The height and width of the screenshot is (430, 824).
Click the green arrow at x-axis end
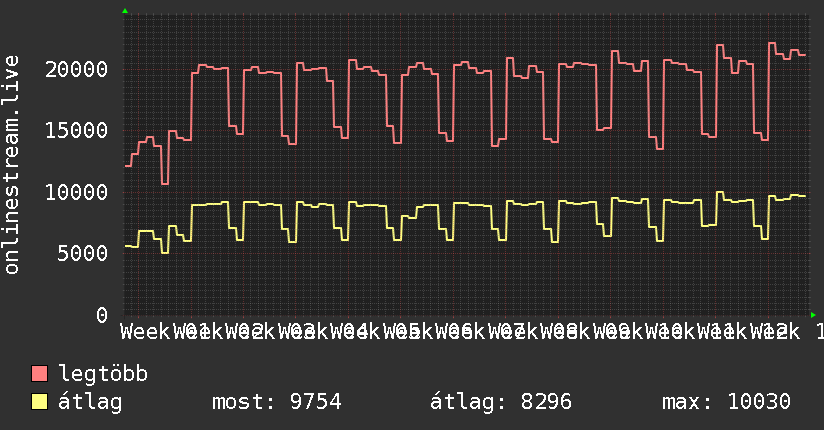tap(813, 315)
